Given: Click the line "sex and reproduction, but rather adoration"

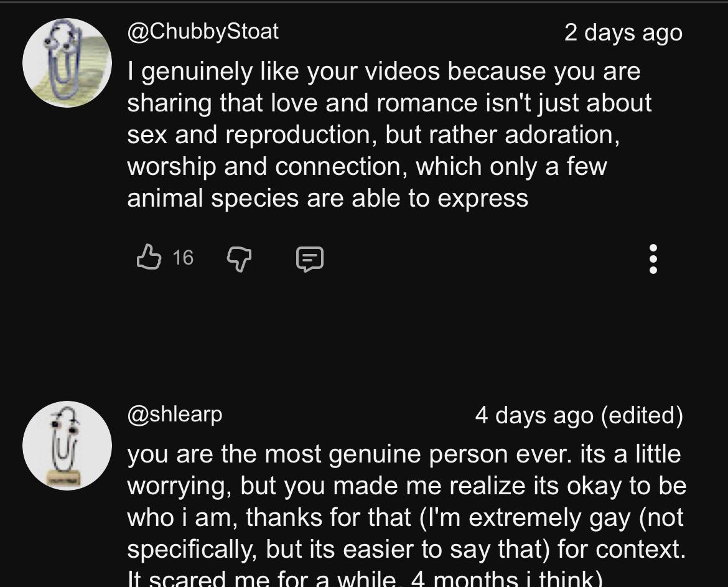Looking at the screenshot, I should (373, 135).
